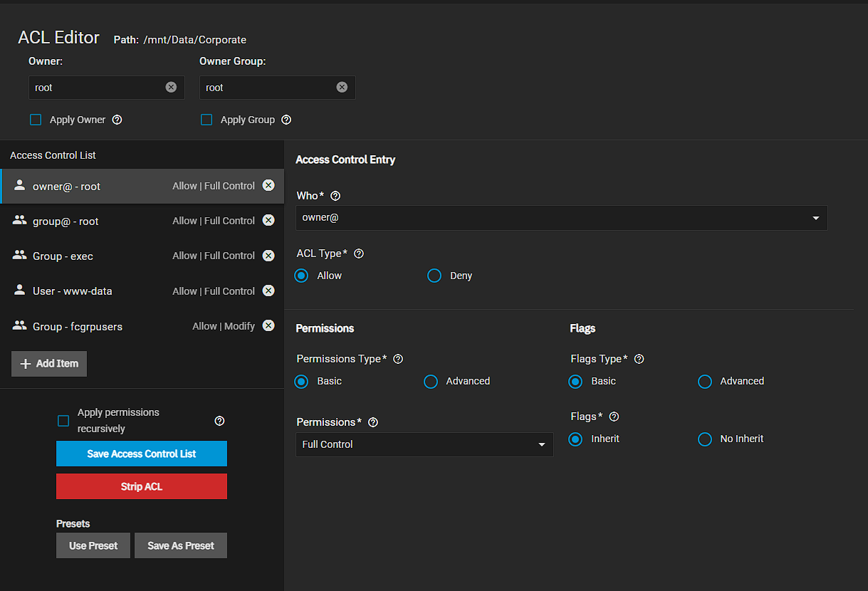Select the Group - exec list entry

click(x=142, y=256)
